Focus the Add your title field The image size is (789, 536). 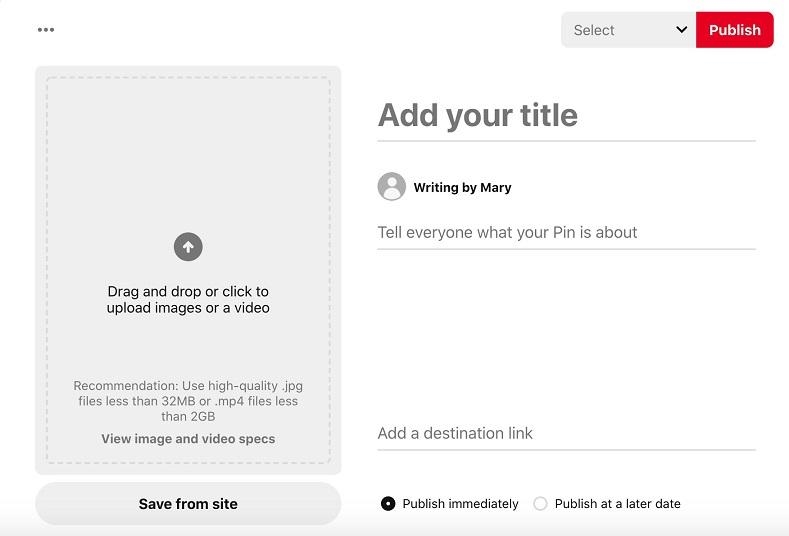click(565, 116)
